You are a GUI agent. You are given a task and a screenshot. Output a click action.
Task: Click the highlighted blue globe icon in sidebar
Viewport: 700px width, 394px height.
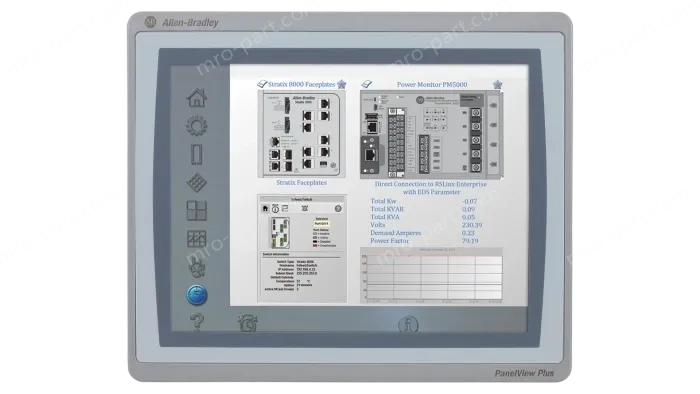[196, 295]
